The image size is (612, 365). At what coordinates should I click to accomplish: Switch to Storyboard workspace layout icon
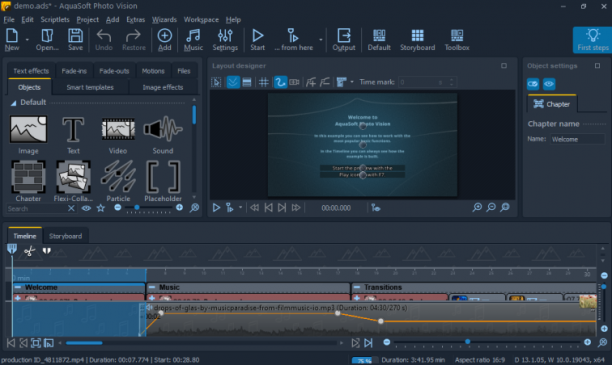417,39
